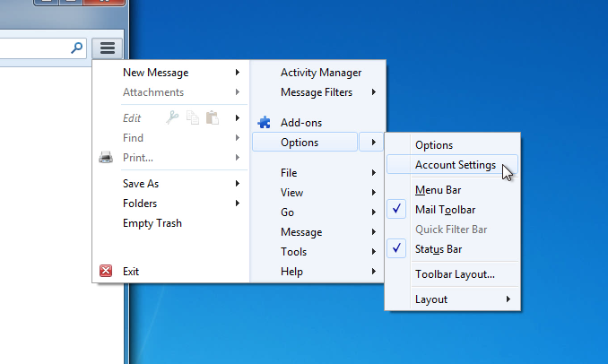Expand the View submenu arrow

click(373, 192)
